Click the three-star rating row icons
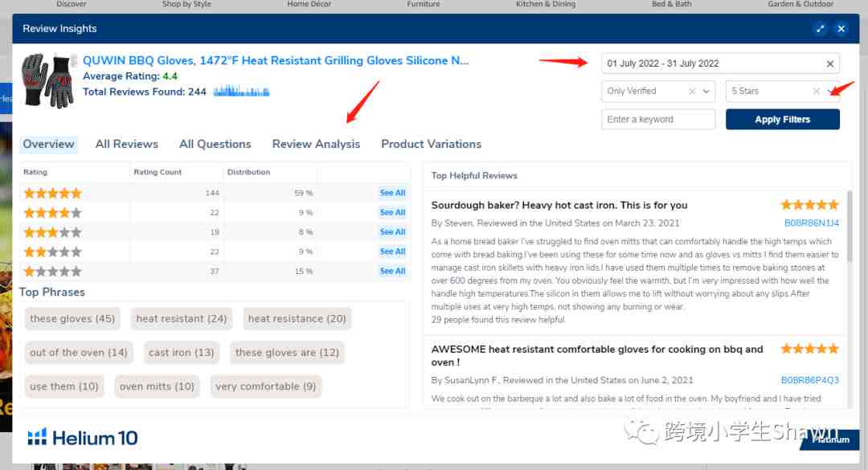The width and height of the screenshot is (868, 470). [x=52, y=232]
